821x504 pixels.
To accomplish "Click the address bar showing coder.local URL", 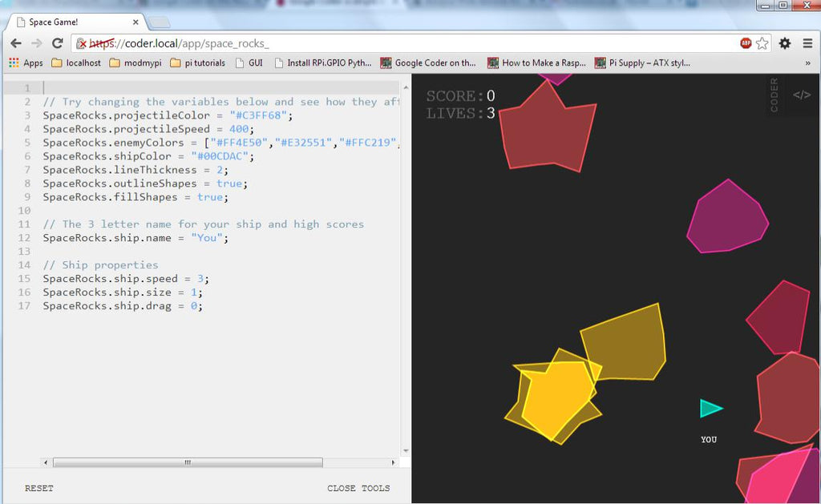I will (x=401, y=43).
